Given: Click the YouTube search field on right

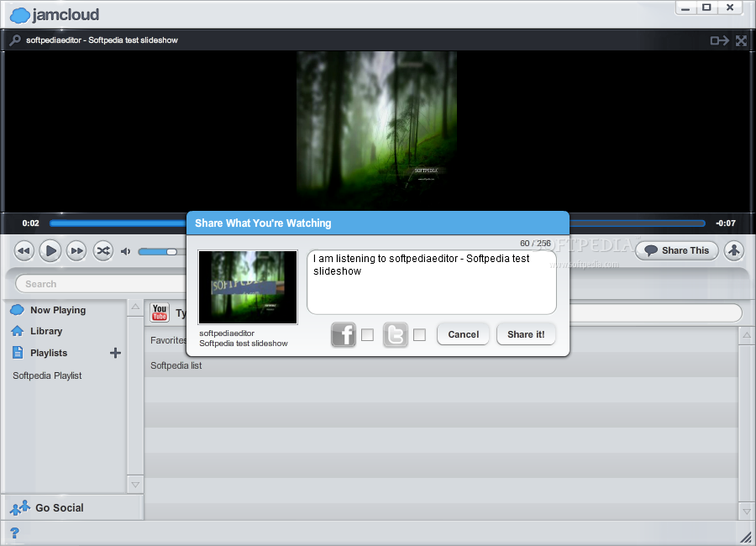Looking at the screenshot, I should point(656,312).
